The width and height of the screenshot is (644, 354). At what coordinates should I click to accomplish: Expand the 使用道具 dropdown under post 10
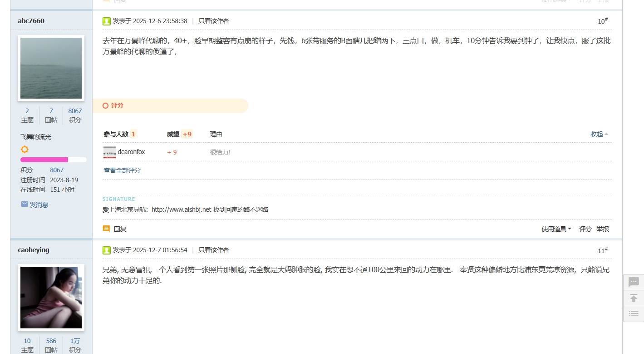(x=555, y=229)
